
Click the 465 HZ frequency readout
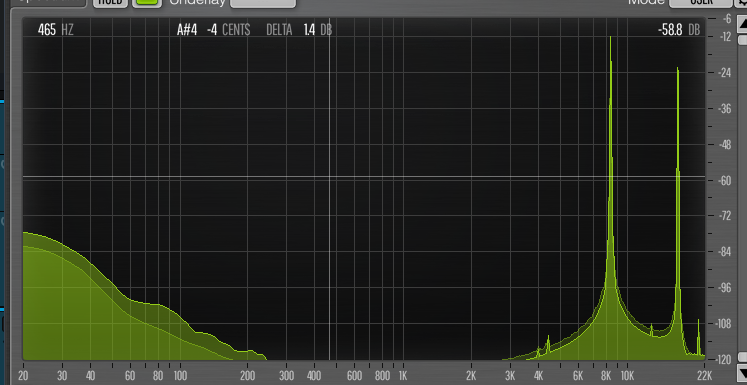point(56,30)
